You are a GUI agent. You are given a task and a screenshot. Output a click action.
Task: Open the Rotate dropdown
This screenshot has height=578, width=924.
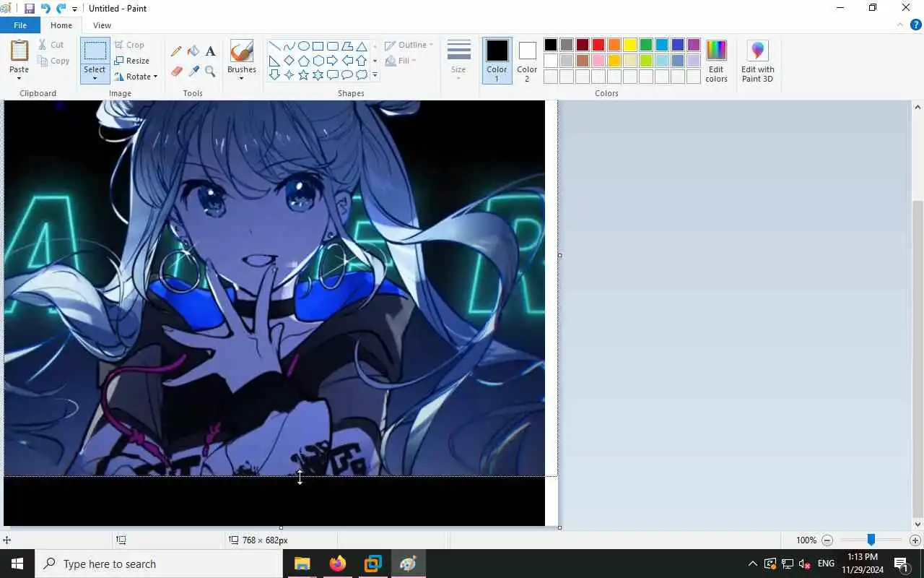[x=136, y=77]
